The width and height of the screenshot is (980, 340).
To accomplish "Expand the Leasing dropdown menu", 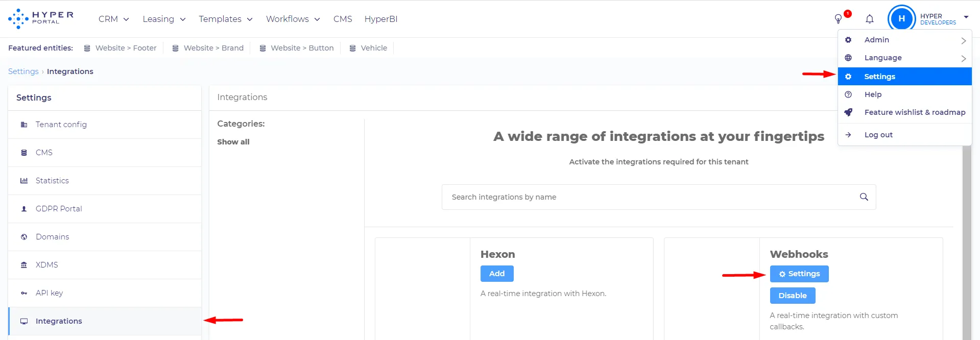I will pos(164,19).
